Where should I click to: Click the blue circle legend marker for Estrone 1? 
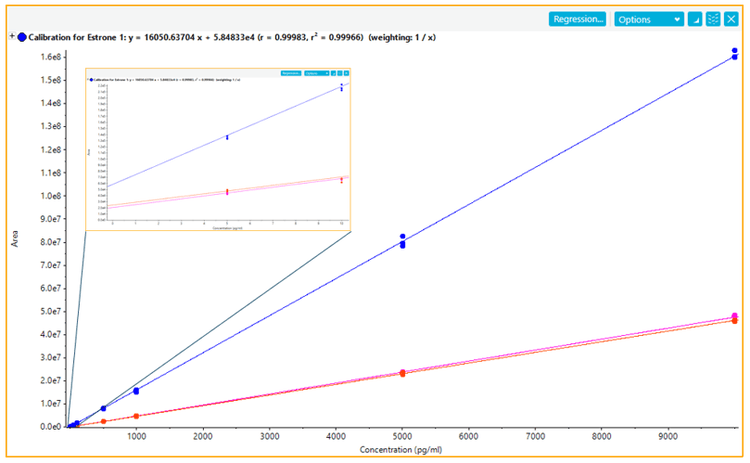coord(22,36)
